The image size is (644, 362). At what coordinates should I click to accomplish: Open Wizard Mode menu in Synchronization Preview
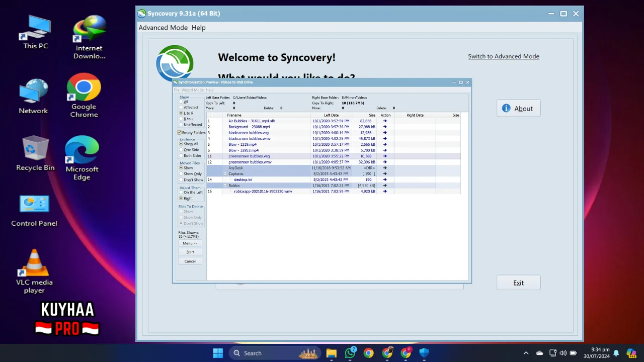(193, 90)
